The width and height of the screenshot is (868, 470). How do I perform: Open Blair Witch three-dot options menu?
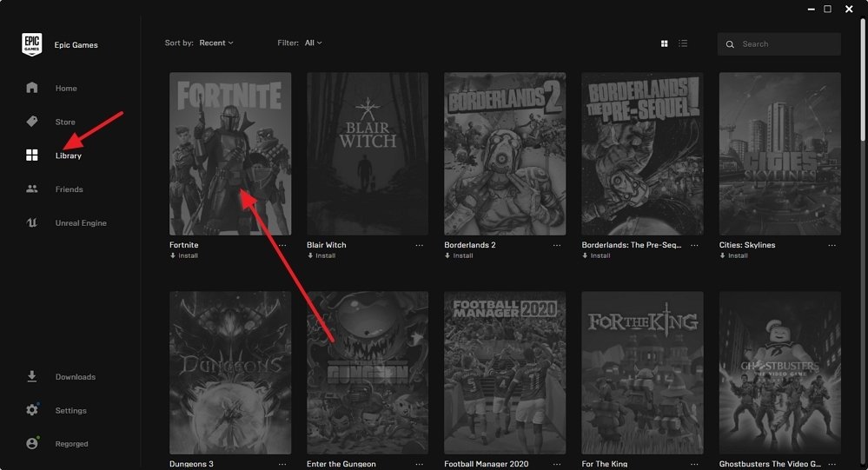tap(419, 245)
